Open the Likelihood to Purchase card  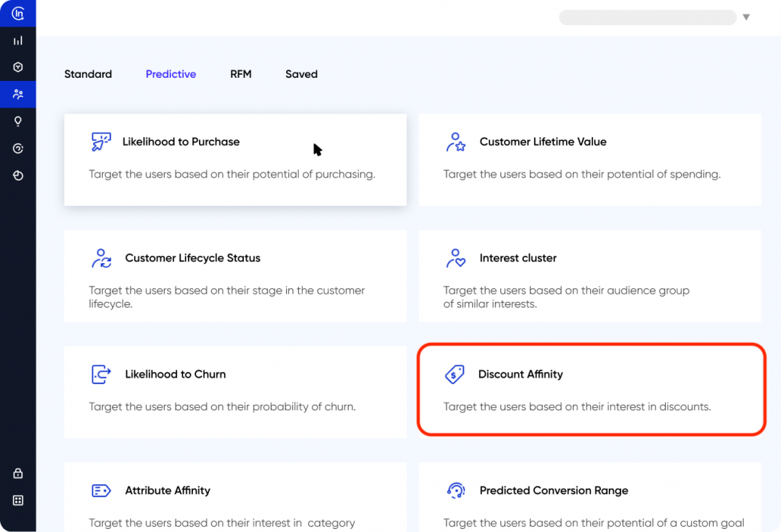[235, 159]
